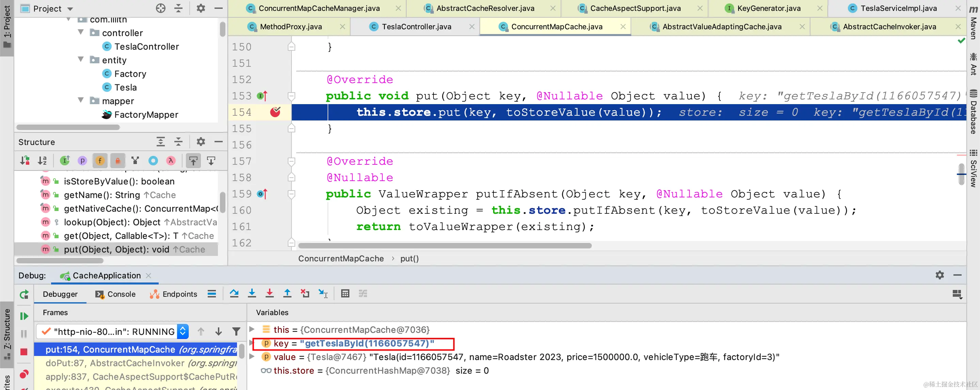The width and height of the screenshot is (980, 390).
Task: Resume program with green play icon
Action: pos(24,316)
